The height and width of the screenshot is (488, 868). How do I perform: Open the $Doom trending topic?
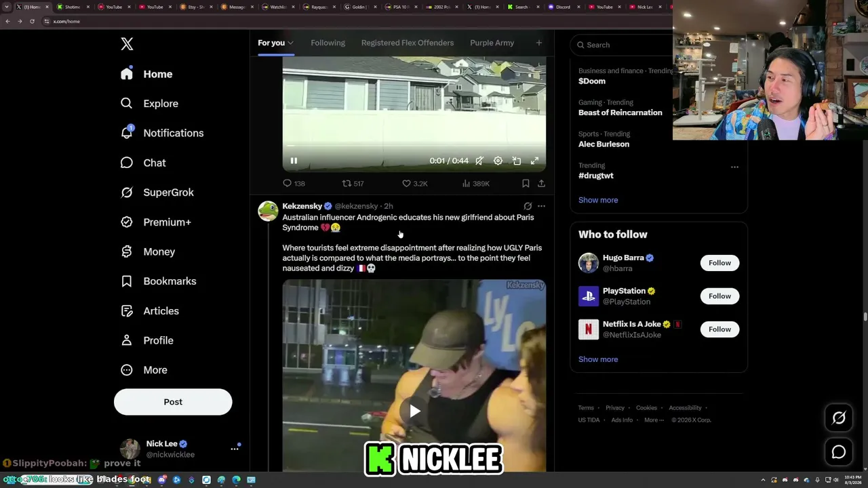(592, 81)
